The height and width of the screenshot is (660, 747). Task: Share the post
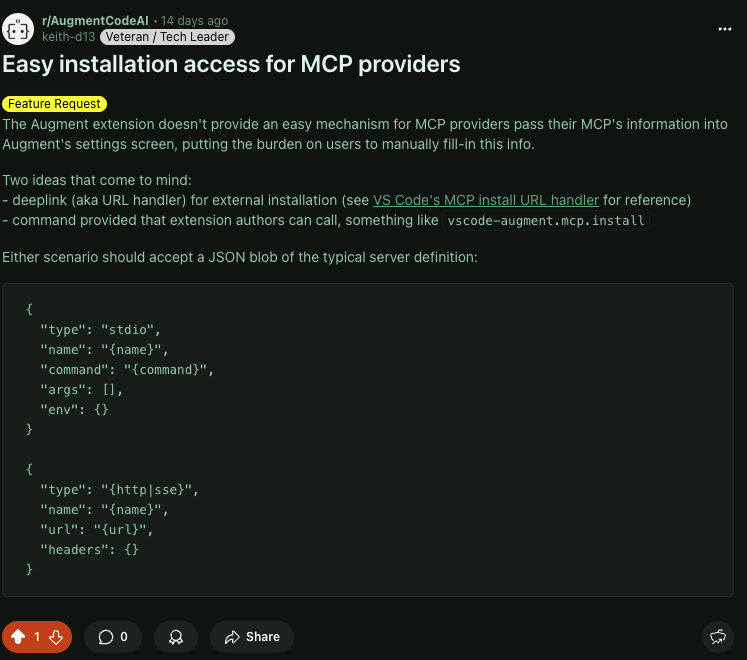252,637
